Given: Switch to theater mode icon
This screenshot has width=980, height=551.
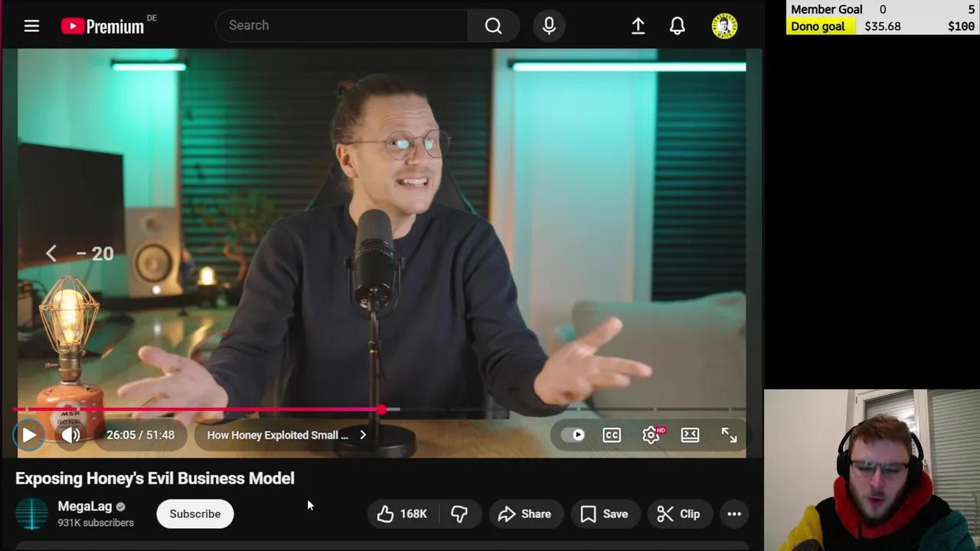Looking at the screenshot, I should tap(690, 435).
